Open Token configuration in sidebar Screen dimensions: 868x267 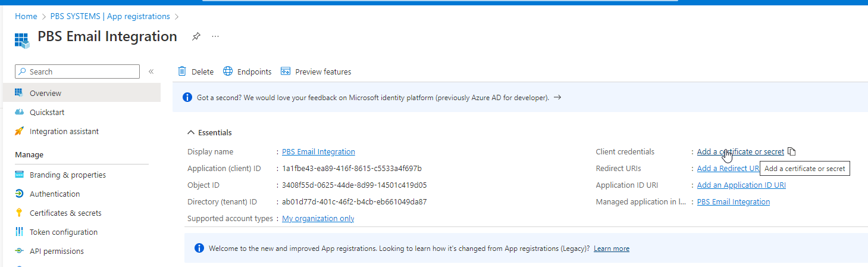point(64,232)
